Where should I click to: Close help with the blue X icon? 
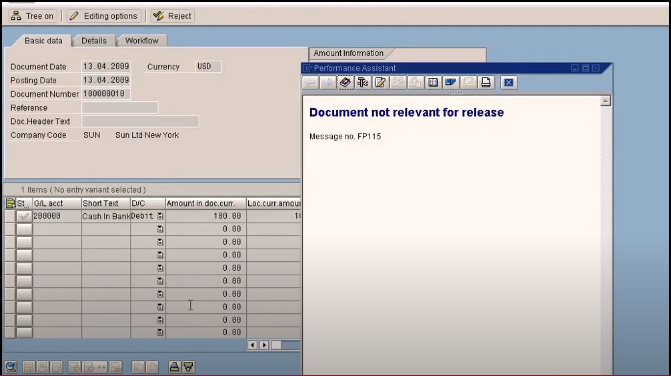pyautogui.click(x=508, y=82)
